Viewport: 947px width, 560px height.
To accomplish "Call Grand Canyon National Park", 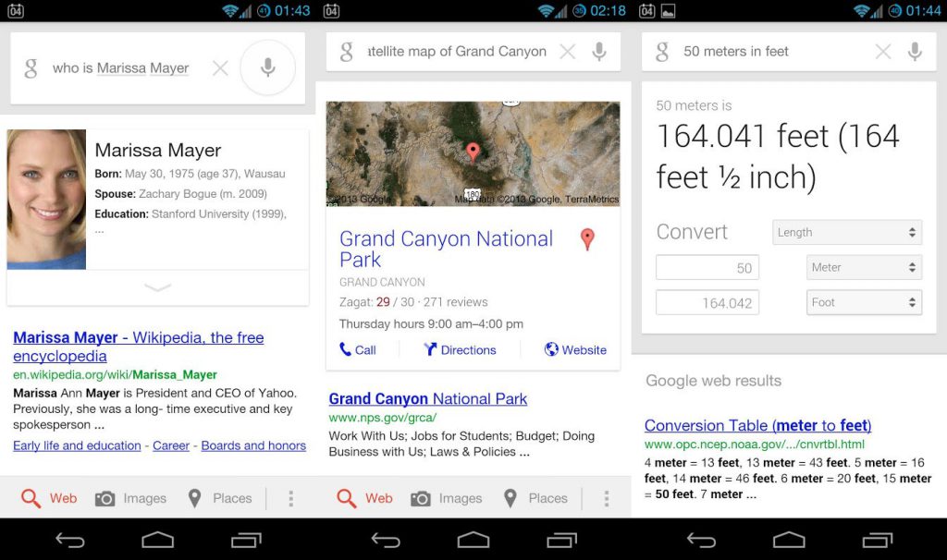I will [x=358, y=350].
